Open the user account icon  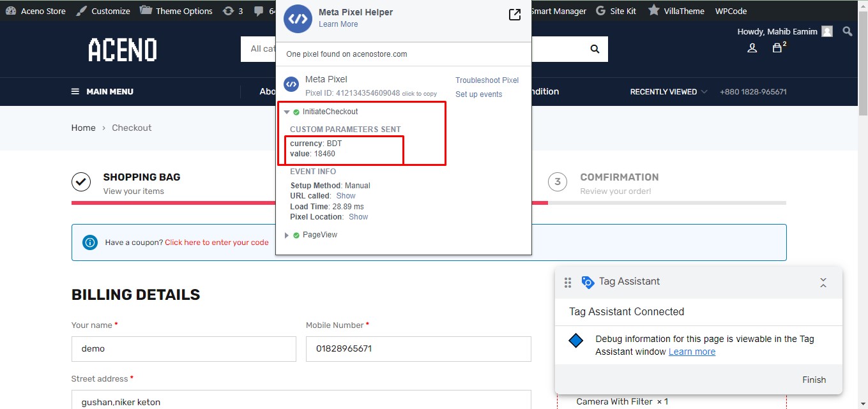752,48
